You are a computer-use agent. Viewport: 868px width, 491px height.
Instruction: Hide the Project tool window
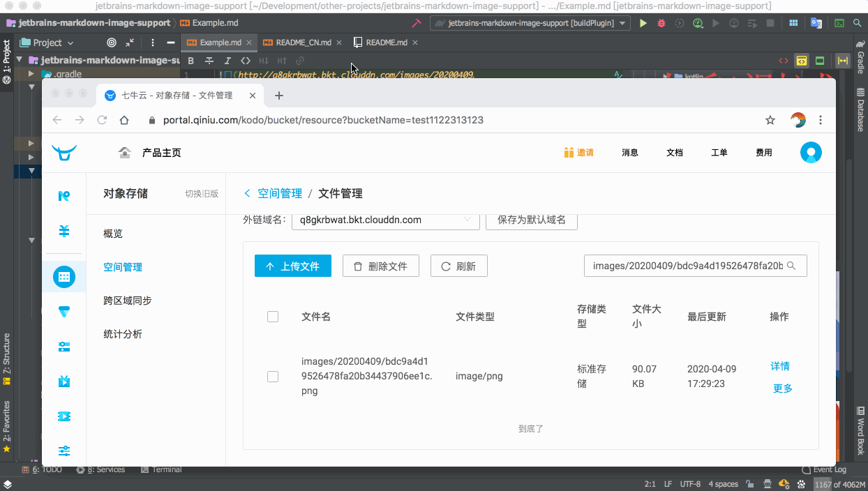click(170, 43)
